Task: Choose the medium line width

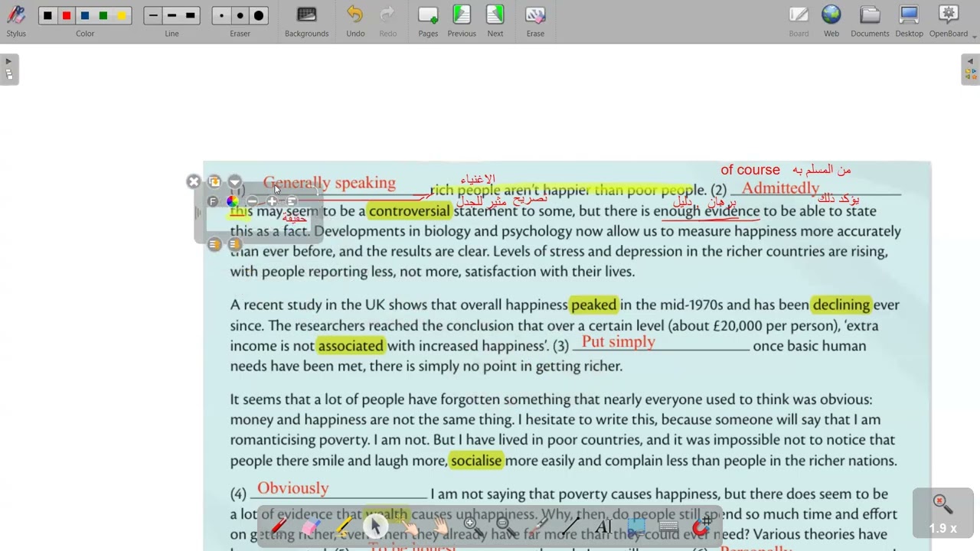Action: tap(171, 15)
